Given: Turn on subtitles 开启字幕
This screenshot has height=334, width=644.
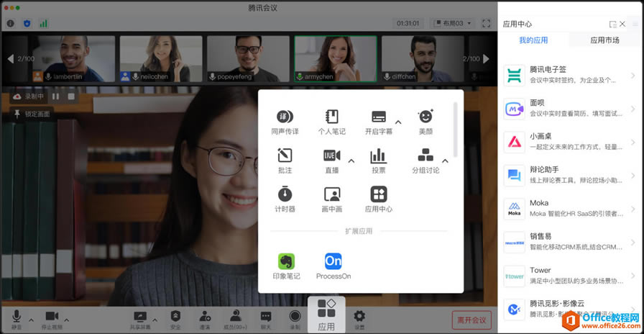Looking at the screenshot, I should 379,122.
